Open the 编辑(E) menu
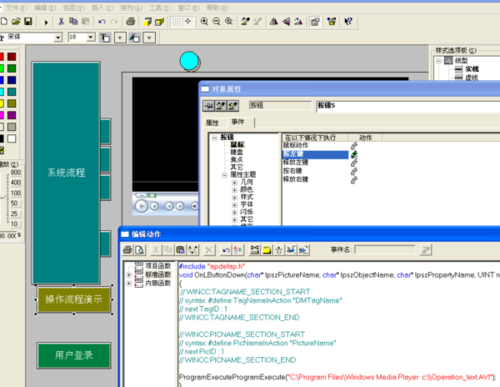Viewport: 500px width, 387px height. point(45,8)
